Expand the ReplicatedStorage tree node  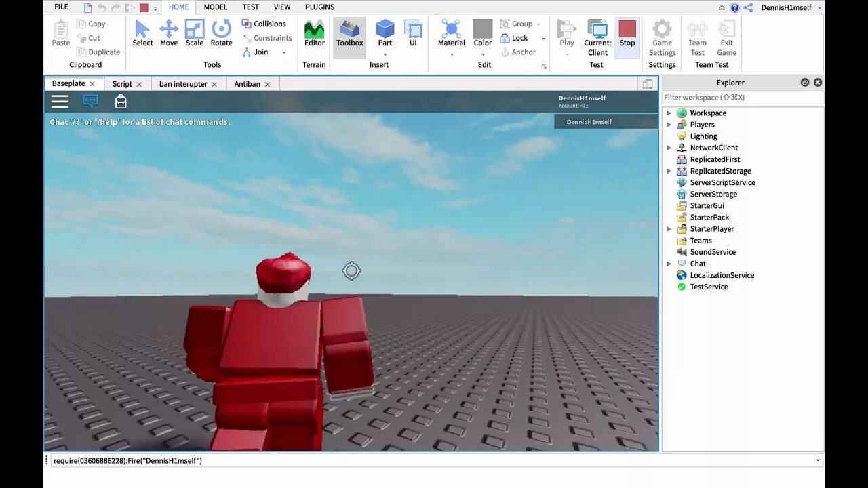click(x=669, y=171)
